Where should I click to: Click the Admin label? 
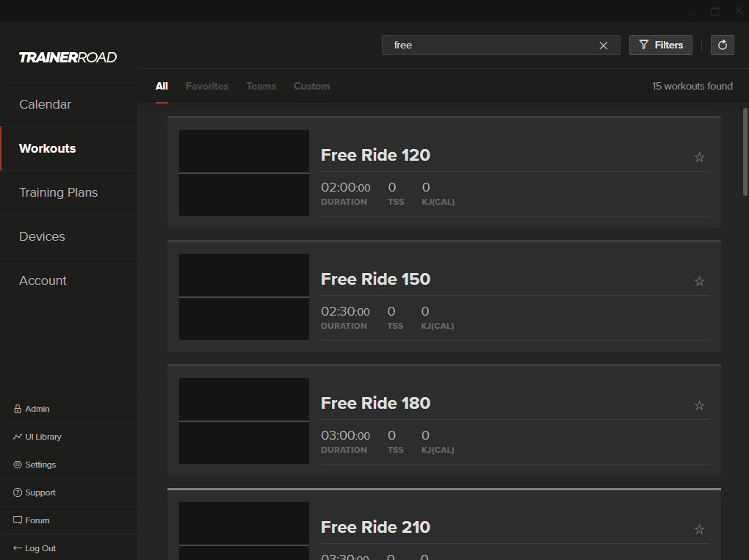[x=37, y=409]
